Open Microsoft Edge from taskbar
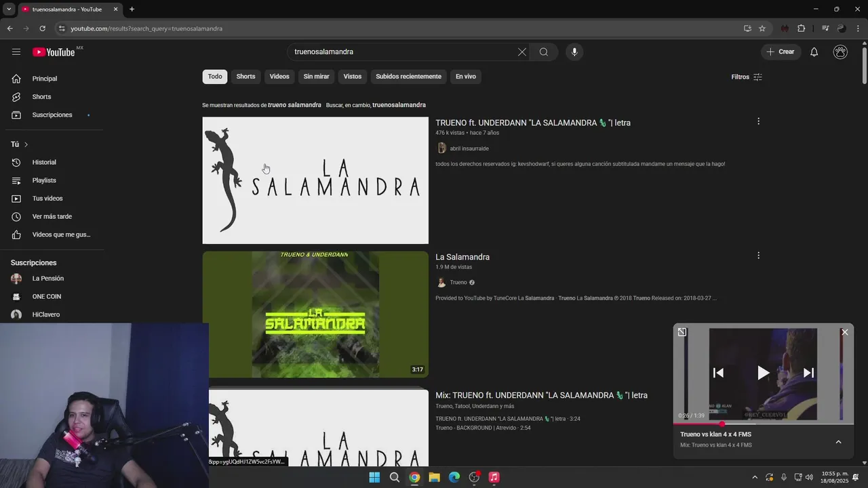868x488 pixels. coord(454,477)
